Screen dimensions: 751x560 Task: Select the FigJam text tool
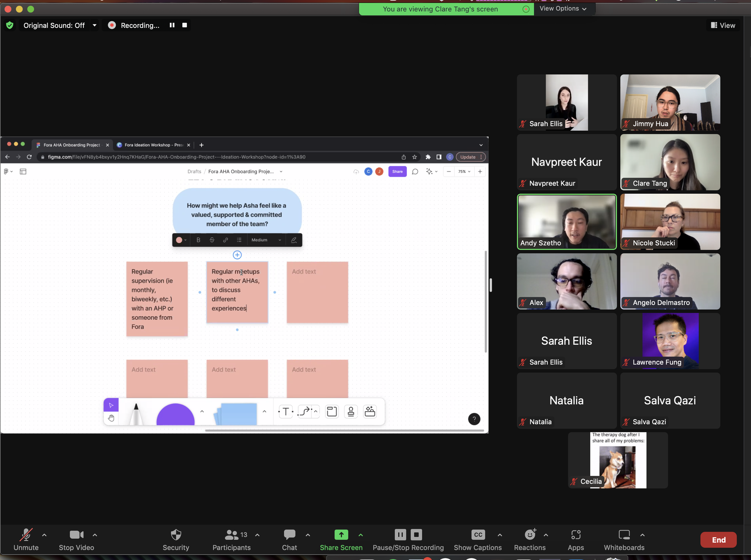click(x=285, y=412)
